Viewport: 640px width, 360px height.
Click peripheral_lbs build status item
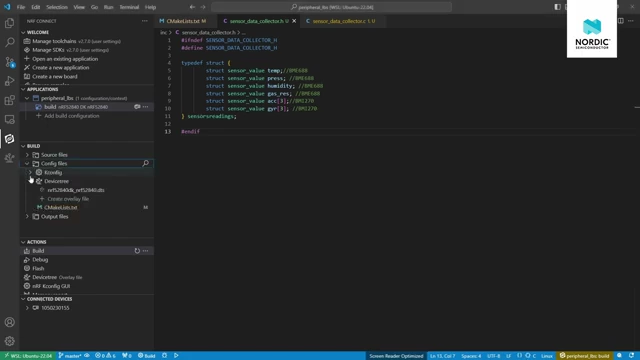[x=584, y=356]
